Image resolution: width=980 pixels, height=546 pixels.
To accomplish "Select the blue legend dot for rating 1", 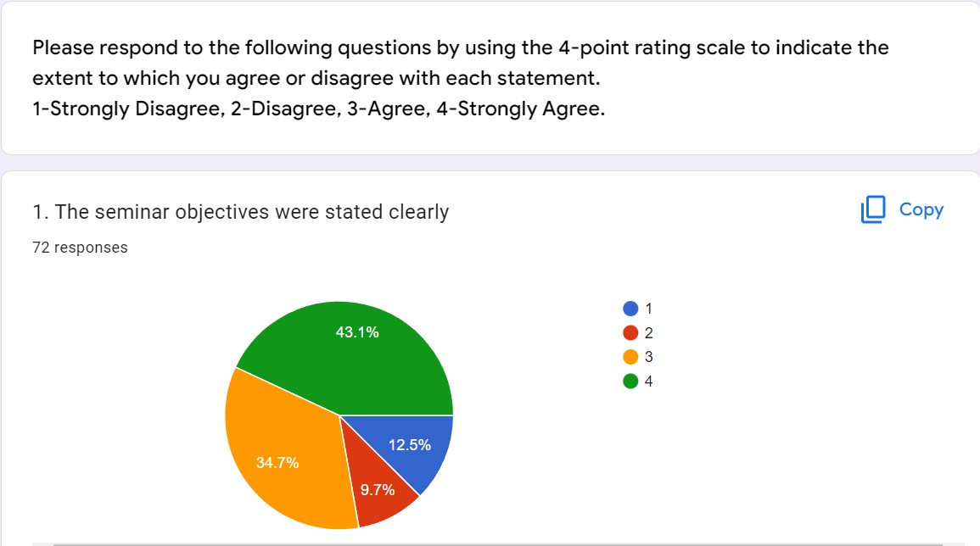I will click(x=630, y=309).
